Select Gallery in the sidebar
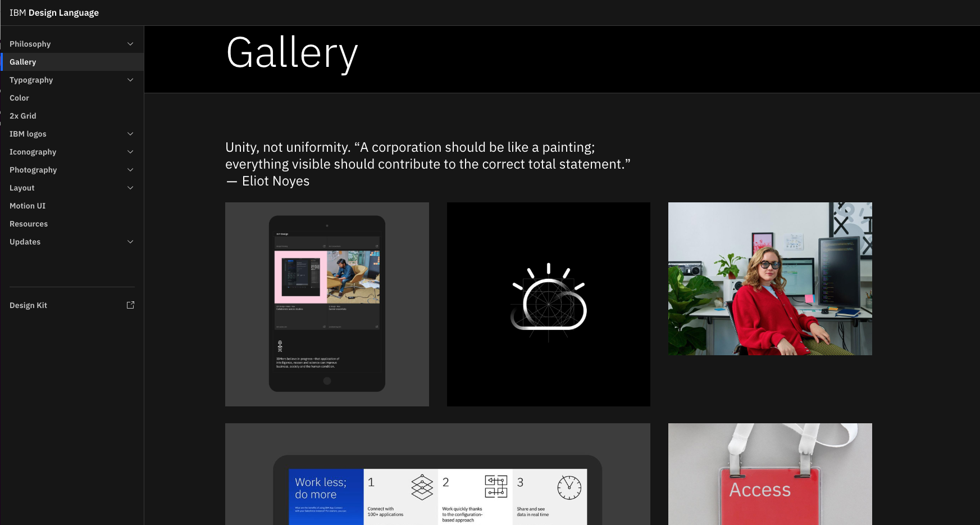 (x=72, y=62)
